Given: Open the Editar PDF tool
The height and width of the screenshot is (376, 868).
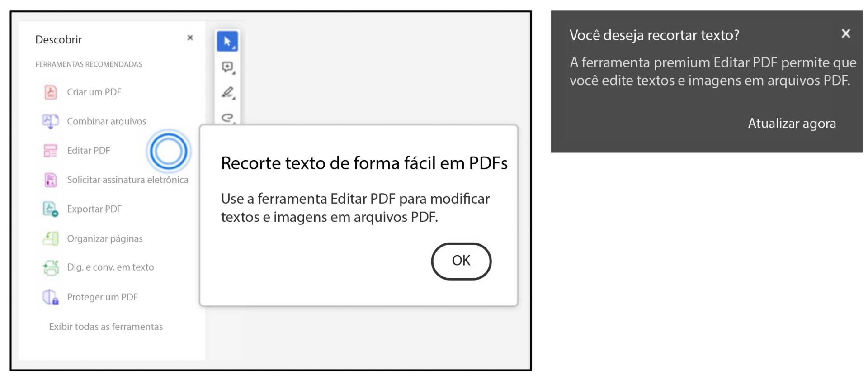Looking at the screenshot, I should tap(89, 151).
